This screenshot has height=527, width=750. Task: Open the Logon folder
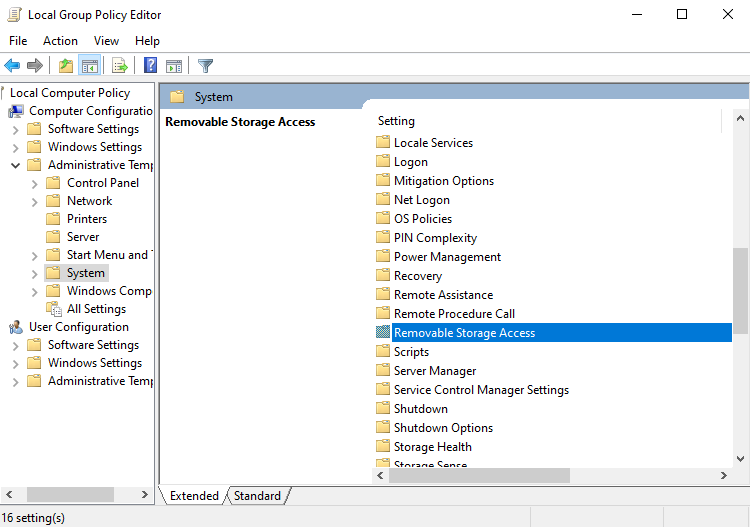point(411,162)
